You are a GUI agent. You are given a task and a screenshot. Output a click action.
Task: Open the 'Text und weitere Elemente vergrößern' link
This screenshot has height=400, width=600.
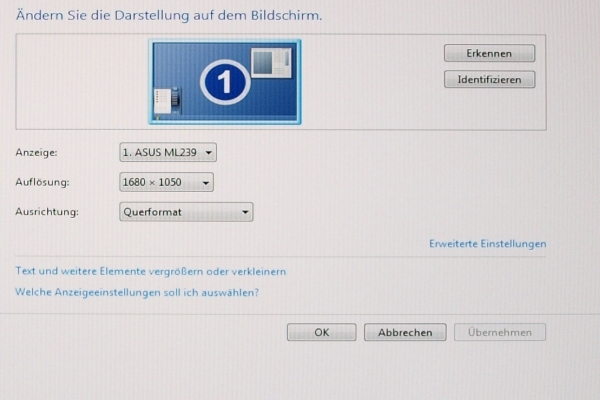pos(150,271)
